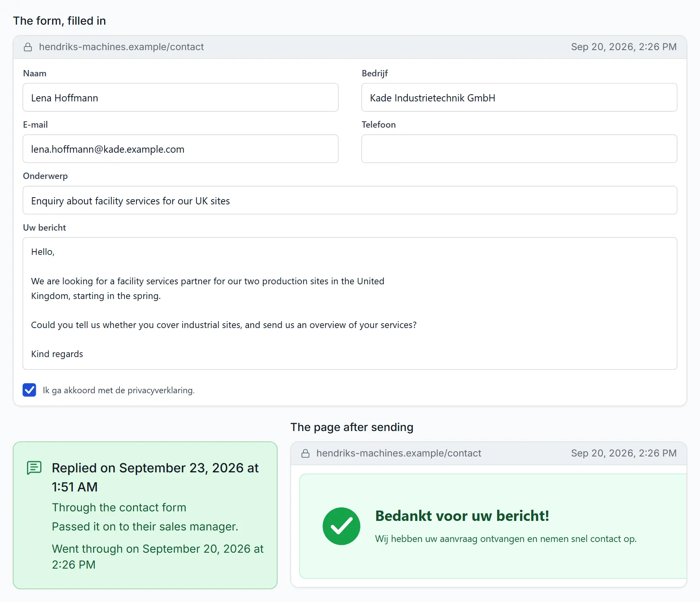Click 'The page after sending' heading
The width and height of the screenshot is (700, 602).
click(x=352, y=427)
